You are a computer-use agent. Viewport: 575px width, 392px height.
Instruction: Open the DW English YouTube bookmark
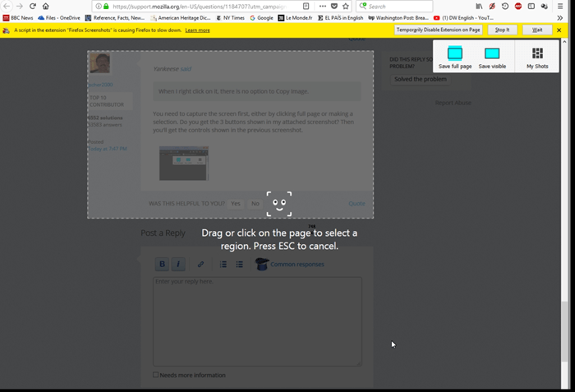(x=463, y=17)
